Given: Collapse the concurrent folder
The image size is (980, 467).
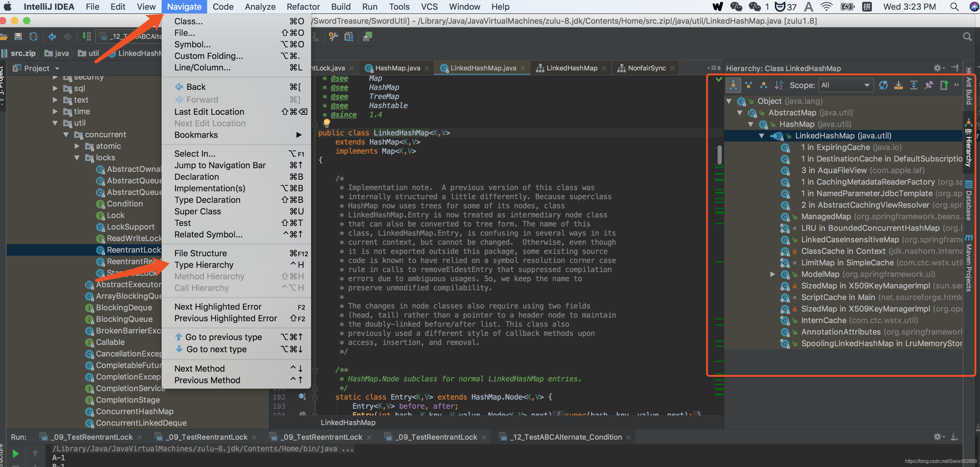Looking at the screenshot, I should 66,135.
